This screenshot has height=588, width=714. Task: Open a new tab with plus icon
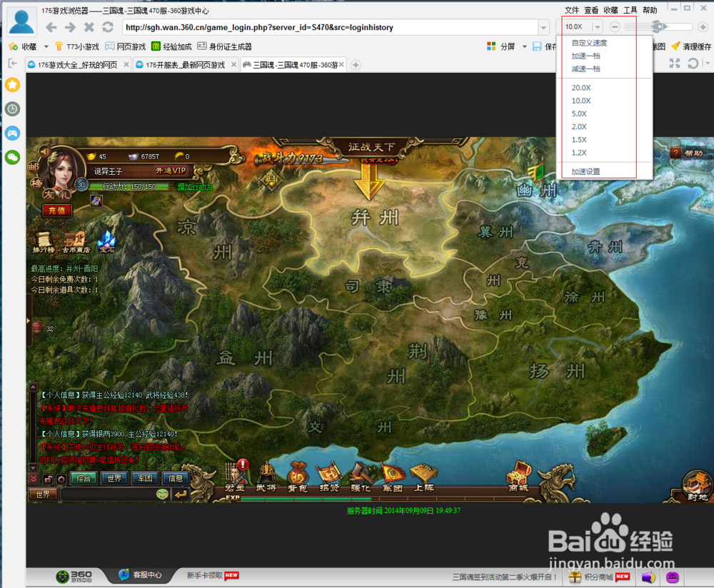click(356, 65)
